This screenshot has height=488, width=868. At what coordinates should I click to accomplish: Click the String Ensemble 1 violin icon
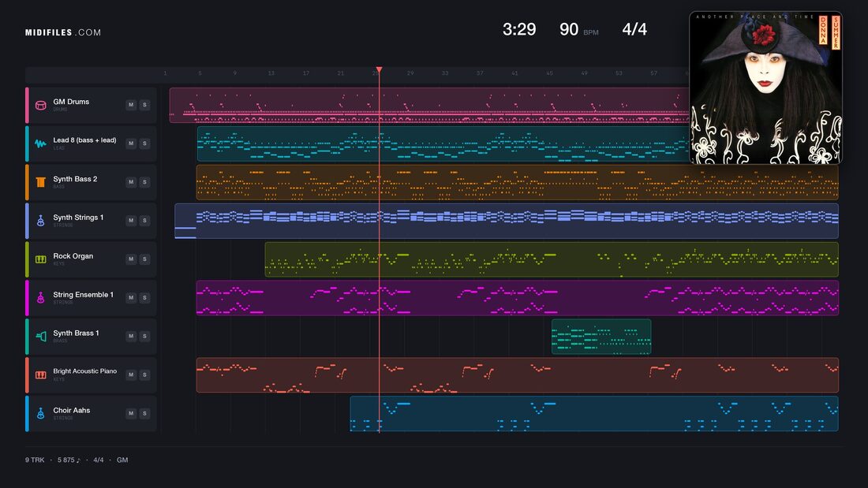click(40, 298)
